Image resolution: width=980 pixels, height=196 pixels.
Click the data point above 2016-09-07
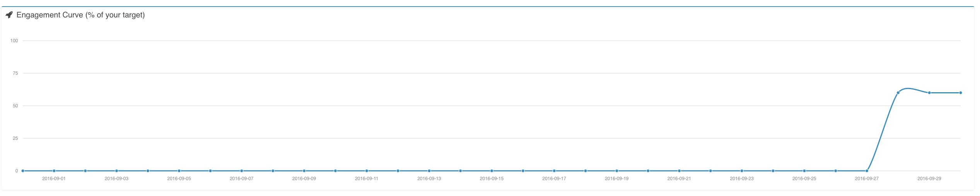point(242,171)
